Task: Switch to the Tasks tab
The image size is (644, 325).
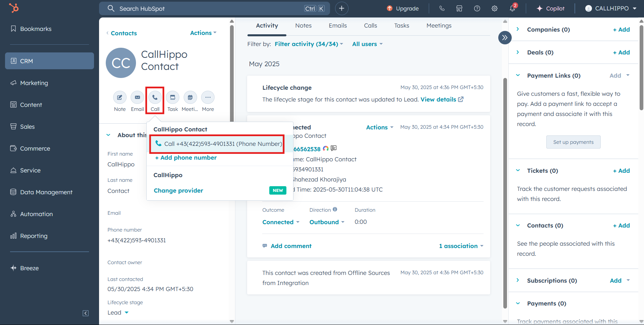Action: point(402,26)
